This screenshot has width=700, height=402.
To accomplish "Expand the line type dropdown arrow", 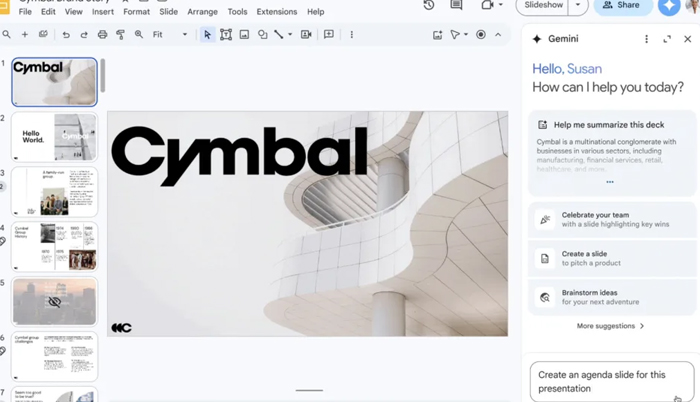I will click(x=290, y=34).
